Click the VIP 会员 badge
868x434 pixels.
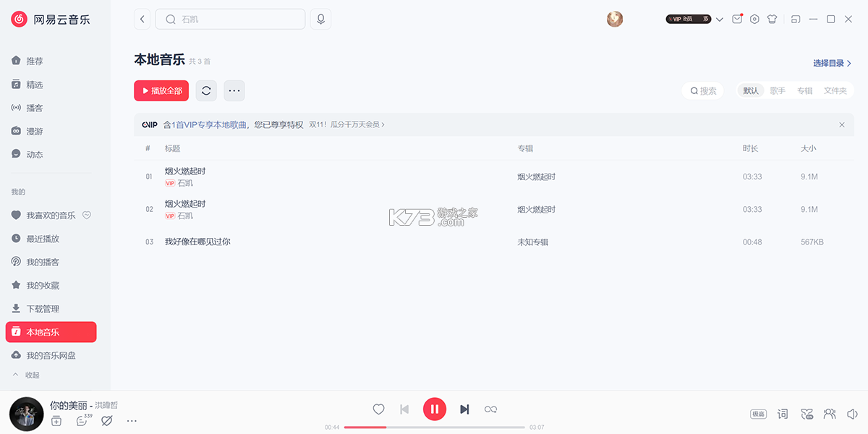click(x=688, y=20)
